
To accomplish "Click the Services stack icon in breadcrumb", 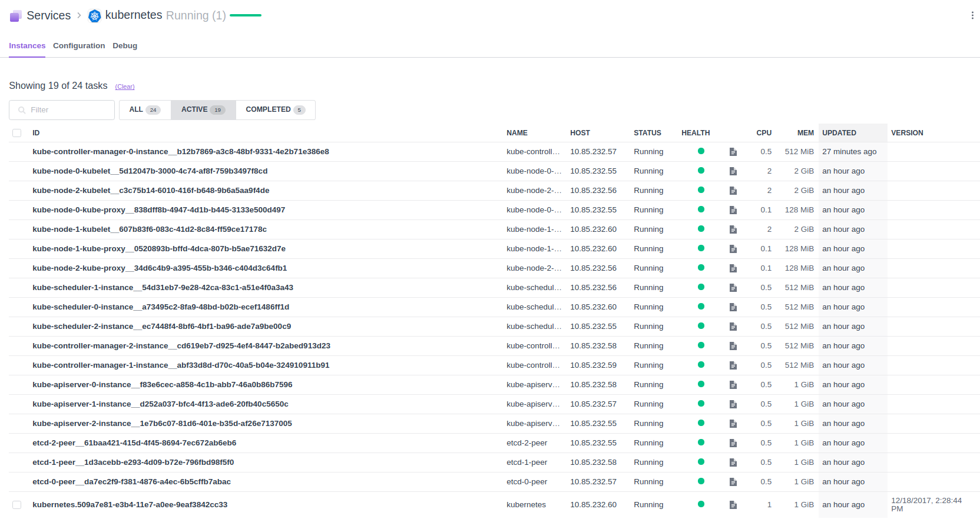I will 16,16.
